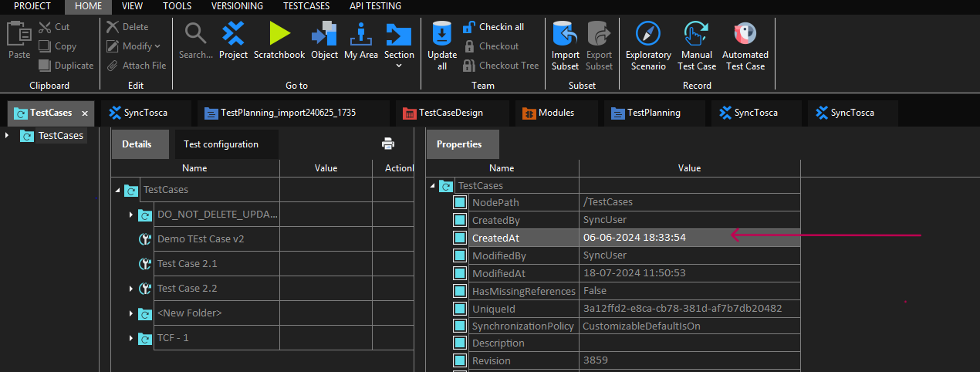Open the TESTCASES ribbon menu

click(306, 6)
